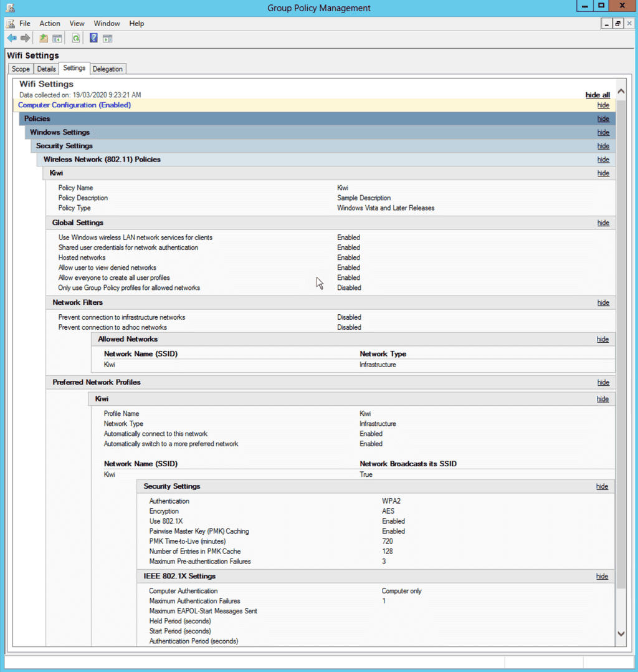The height and width of the screenshot is (672, 638).
Task: Click the gray Forward arrow in toolbar
Action: pos(26,38)
